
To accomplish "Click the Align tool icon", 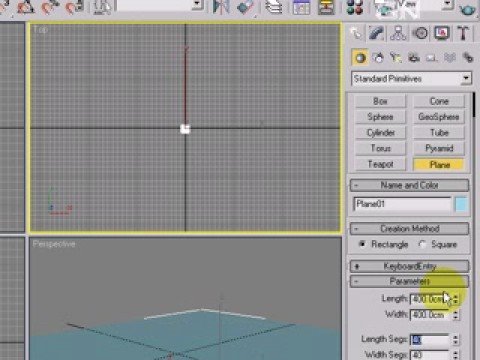I will [x=246, y=7].
